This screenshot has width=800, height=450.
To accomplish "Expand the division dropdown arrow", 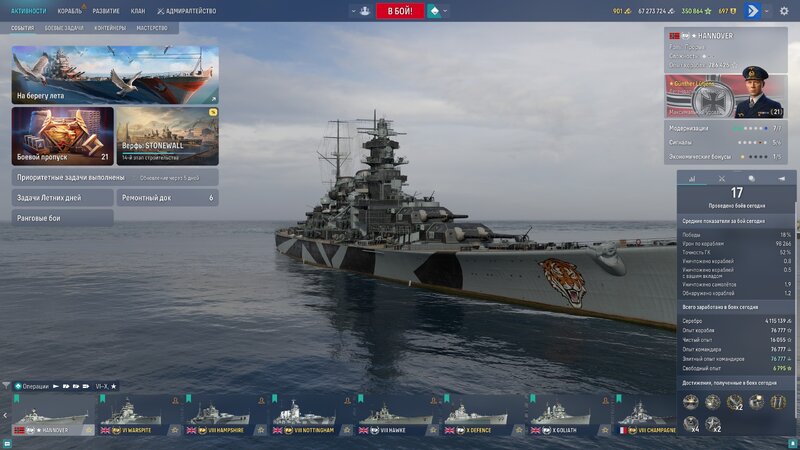I will pos(354,11).
